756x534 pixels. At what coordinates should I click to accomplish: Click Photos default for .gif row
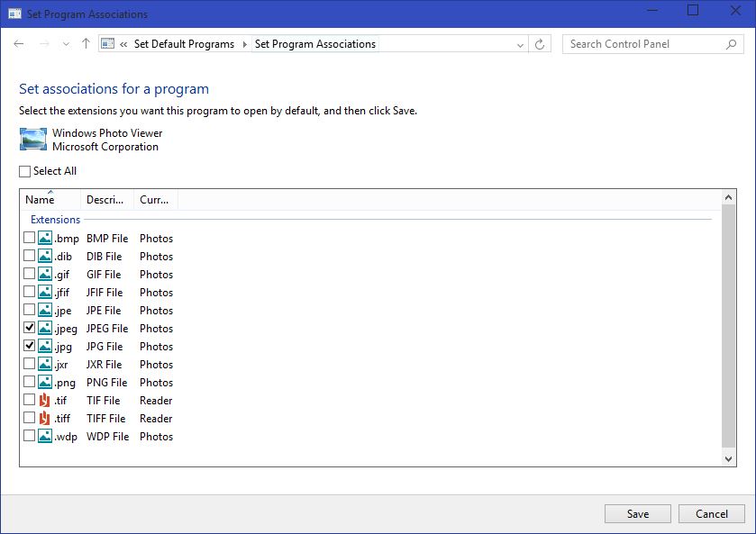156,275
